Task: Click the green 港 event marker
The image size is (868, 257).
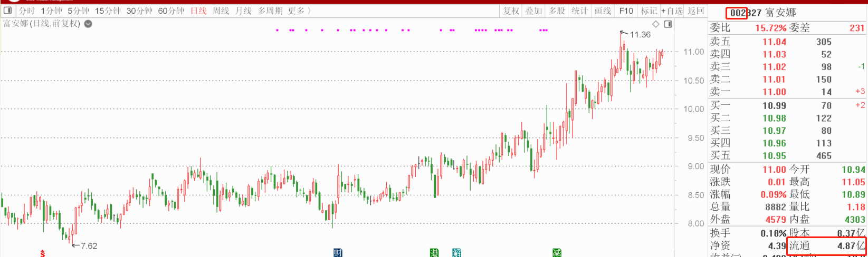Action: [x=434, y=253]
